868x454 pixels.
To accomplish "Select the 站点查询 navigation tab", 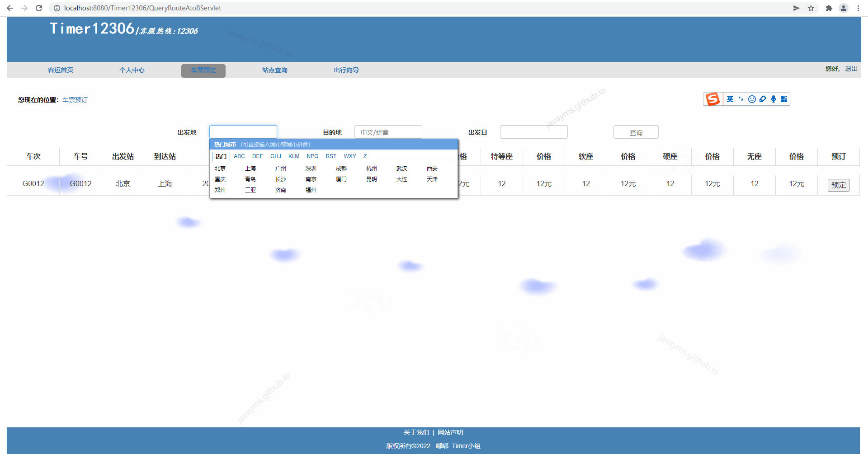I will pyautogui.click(x=274, y=70).
